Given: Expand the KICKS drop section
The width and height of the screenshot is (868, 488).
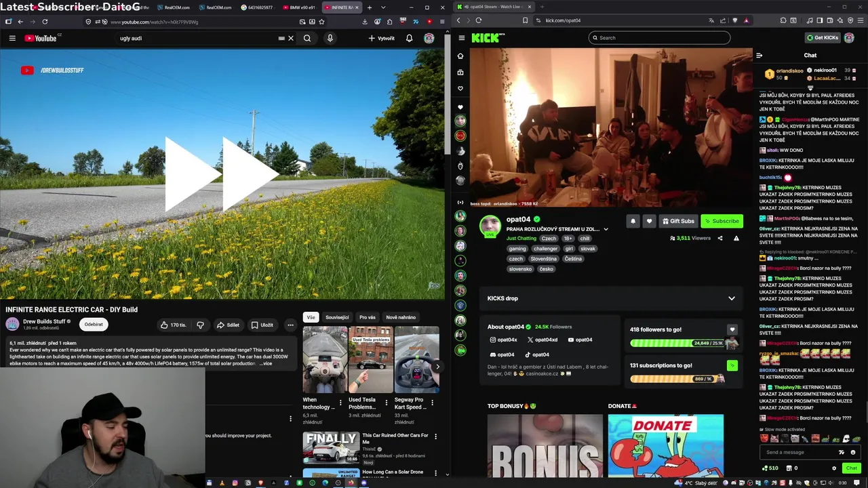Looking at the screenshot, I should tap(731, 298).
